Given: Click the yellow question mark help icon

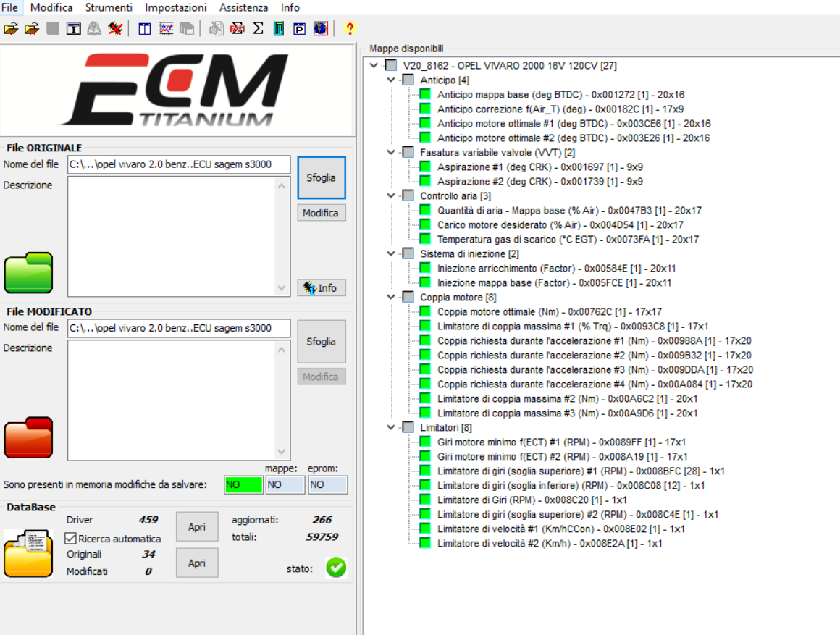Looking at the screenshot, I should (x=350, y=28).
